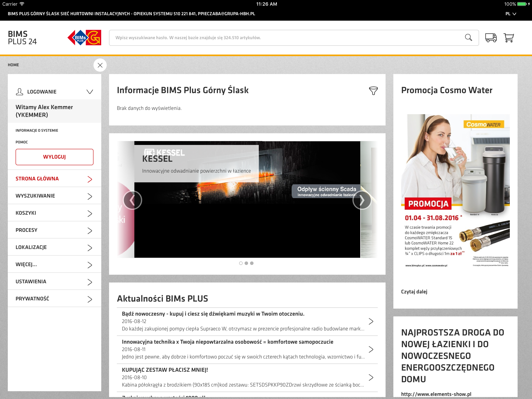
Task: Go to previous carousel slide
Action: (132, 200)
